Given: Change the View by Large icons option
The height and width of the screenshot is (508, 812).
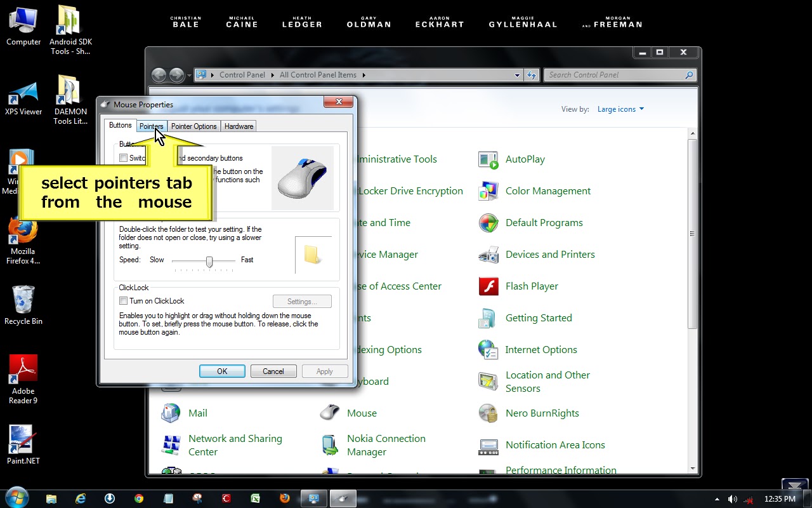Looking at the screenshot, I should point(620,109).
